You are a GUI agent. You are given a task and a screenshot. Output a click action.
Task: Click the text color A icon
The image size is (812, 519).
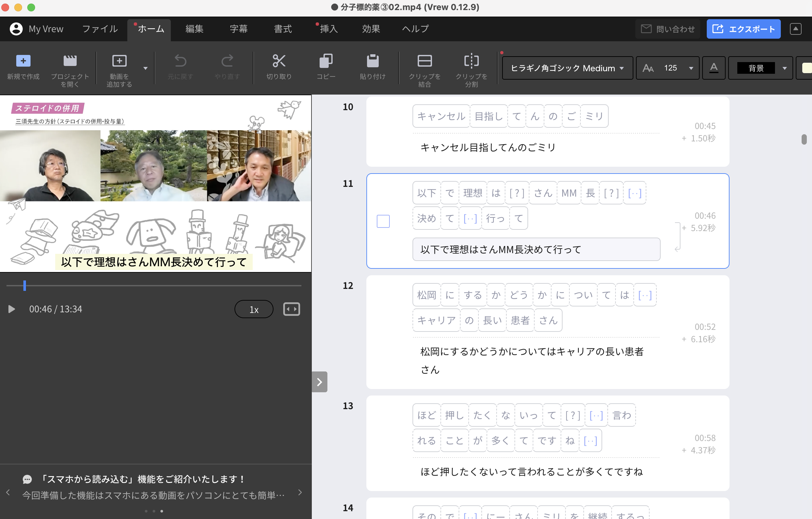point(714,68)
